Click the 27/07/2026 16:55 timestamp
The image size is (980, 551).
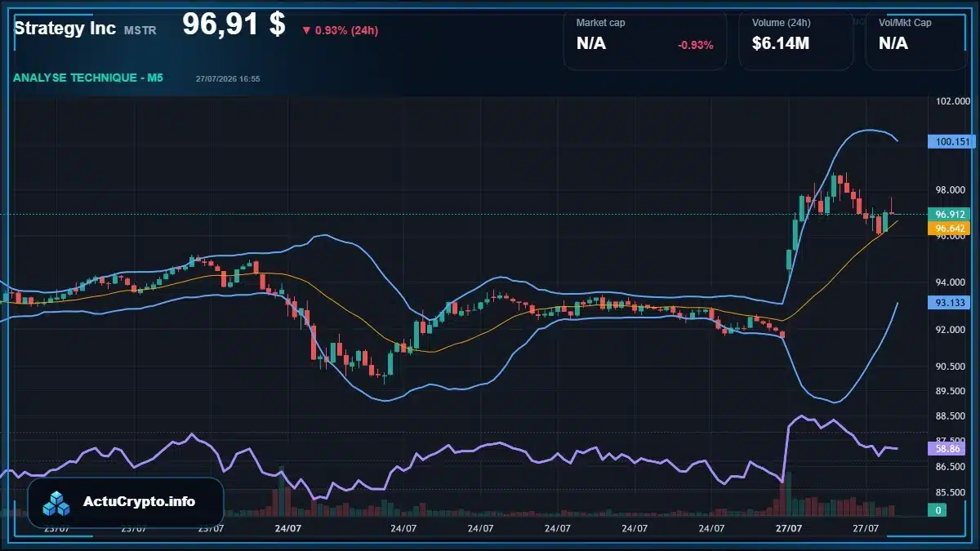[x=228, y=79]
